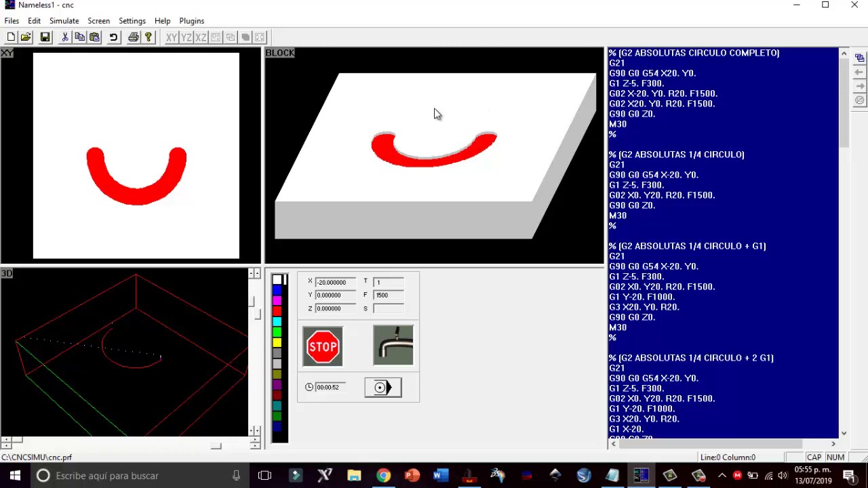Screen dimensions: 868x488
Task: Open File Explorer from the taskbar
Action: [354, 476]
